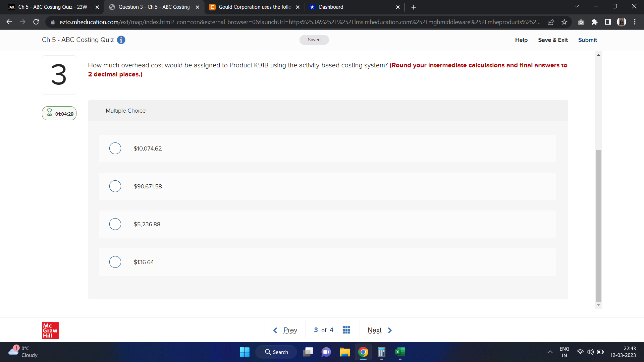Open the Chrome three-dot menu

click(635, 22)
